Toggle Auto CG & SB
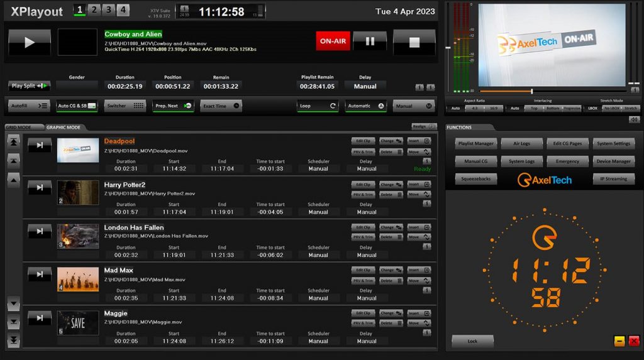 pyautogui.click(x=77, y=106)
